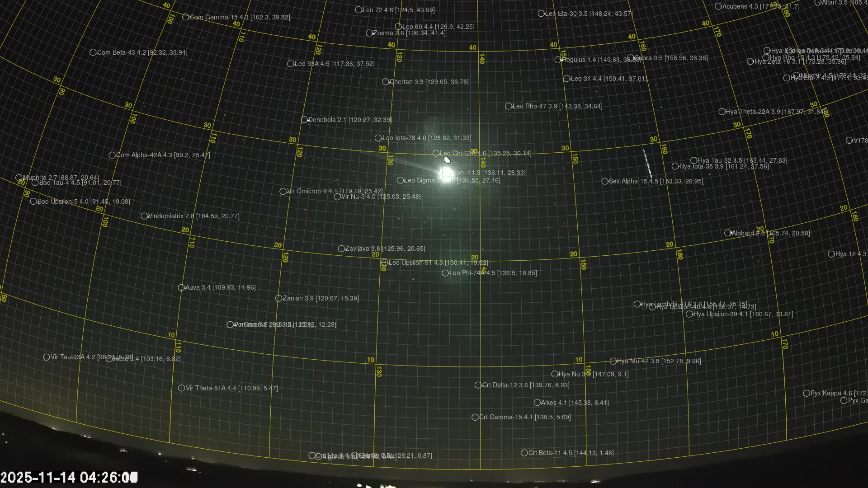This screenshot has height=488, width=868.
Task: Click the Zosma star marker circle
Action: [x=369, y=33]
